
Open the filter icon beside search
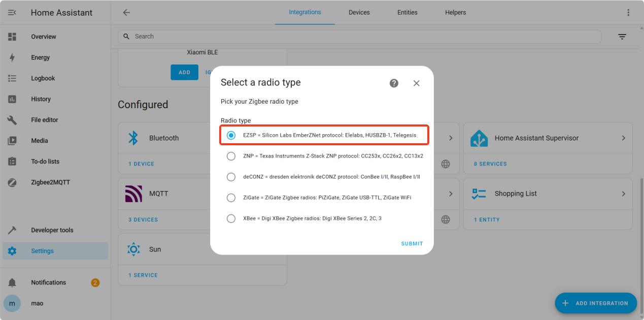[x=622, y=37]
